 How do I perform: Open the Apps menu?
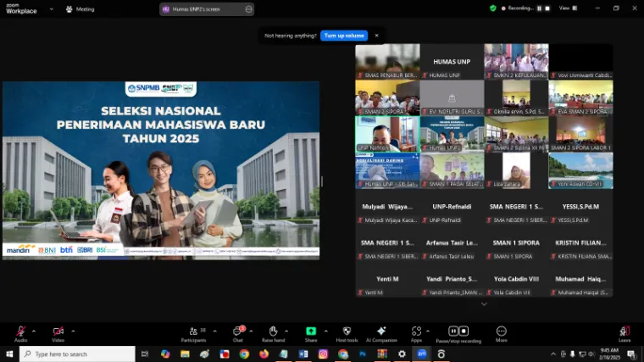click(x=416, y=331)
